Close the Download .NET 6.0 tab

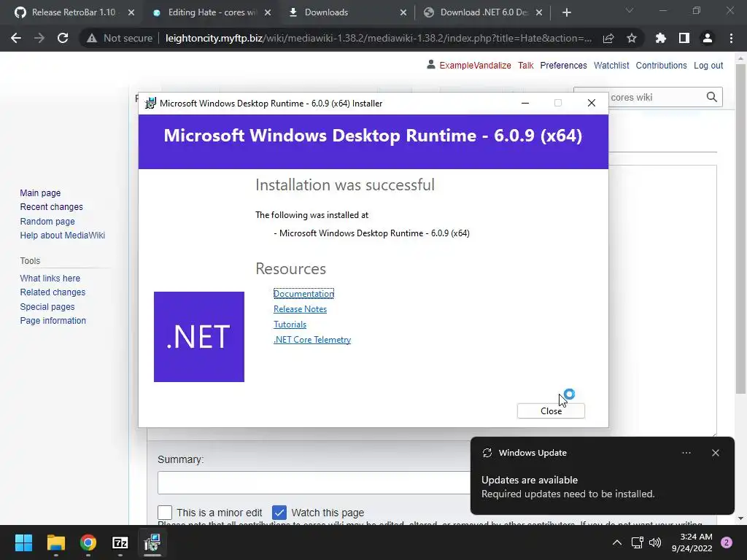pos(539,12)
